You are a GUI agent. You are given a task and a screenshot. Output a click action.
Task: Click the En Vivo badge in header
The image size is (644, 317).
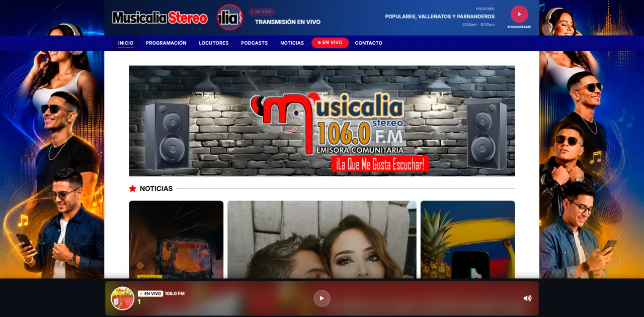(262, 12)
